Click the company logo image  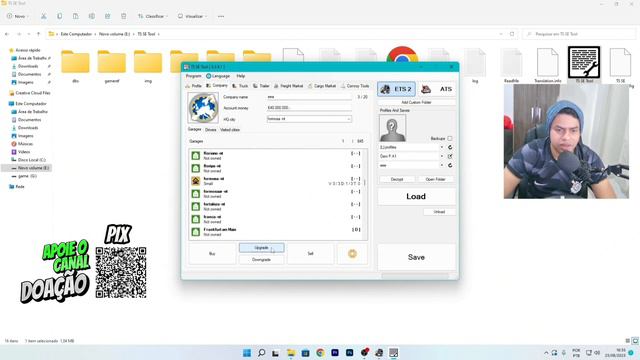click(203, 108)
